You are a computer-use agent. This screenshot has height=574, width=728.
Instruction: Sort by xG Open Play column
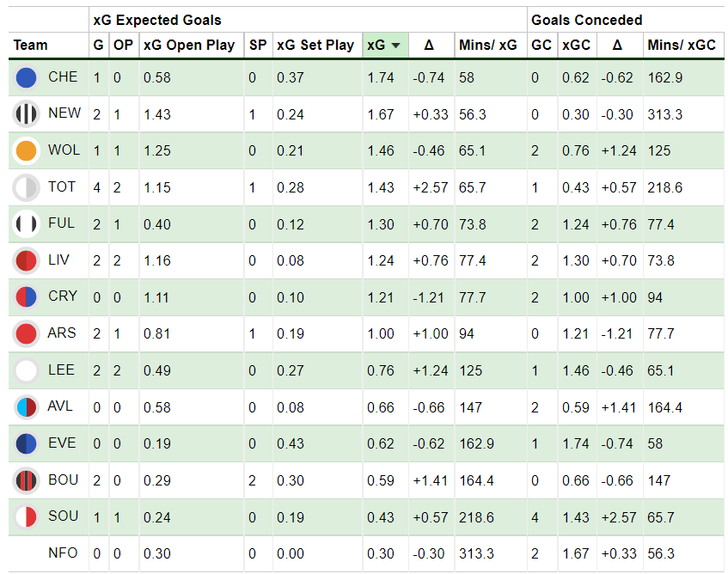coord(188,45)
